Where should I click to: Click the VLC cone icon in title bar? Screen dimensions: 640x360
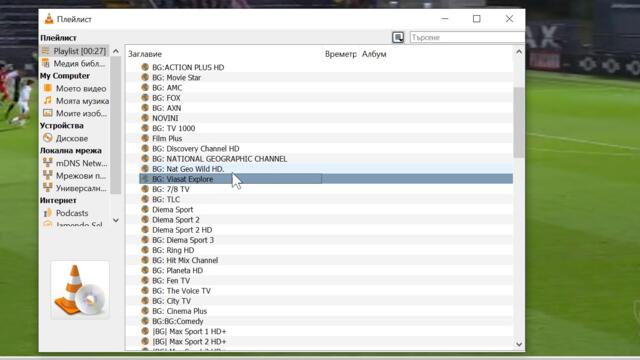(49, 19)
